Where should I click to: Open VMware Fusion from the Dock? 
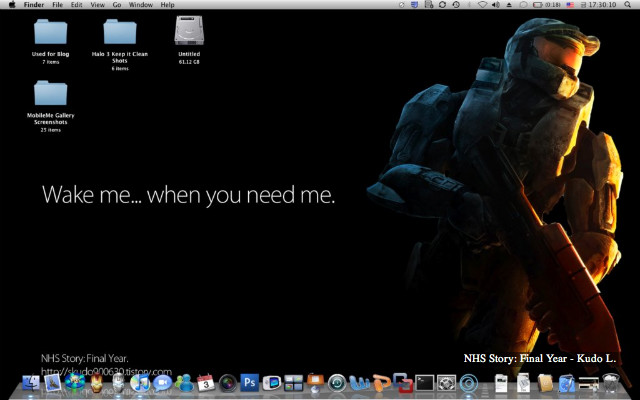pos(403,382)
